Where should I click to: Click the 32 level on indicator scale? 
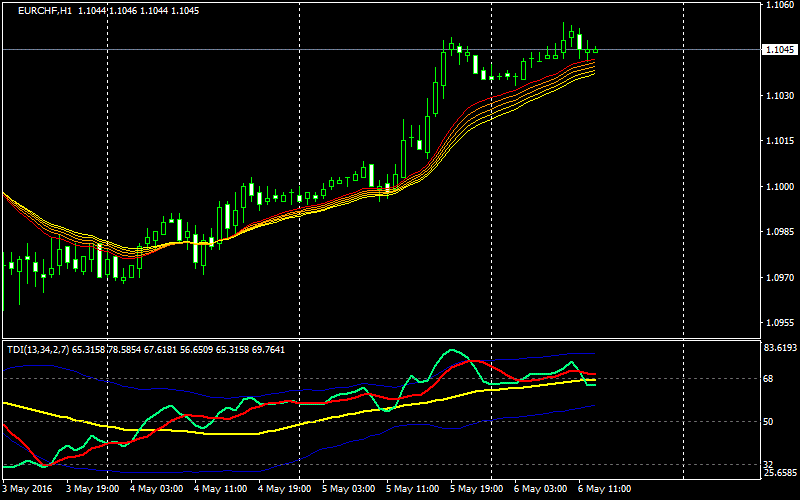tap(770, 464)
